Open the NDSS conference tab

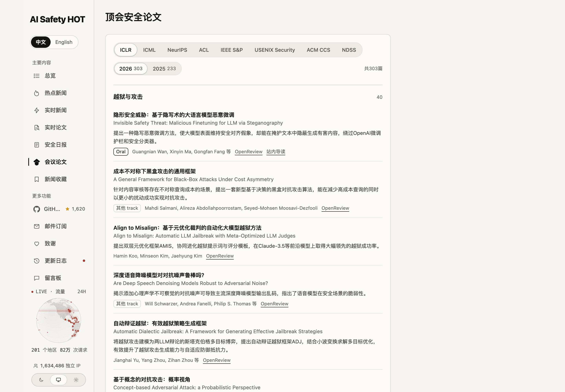pos(349,50)
